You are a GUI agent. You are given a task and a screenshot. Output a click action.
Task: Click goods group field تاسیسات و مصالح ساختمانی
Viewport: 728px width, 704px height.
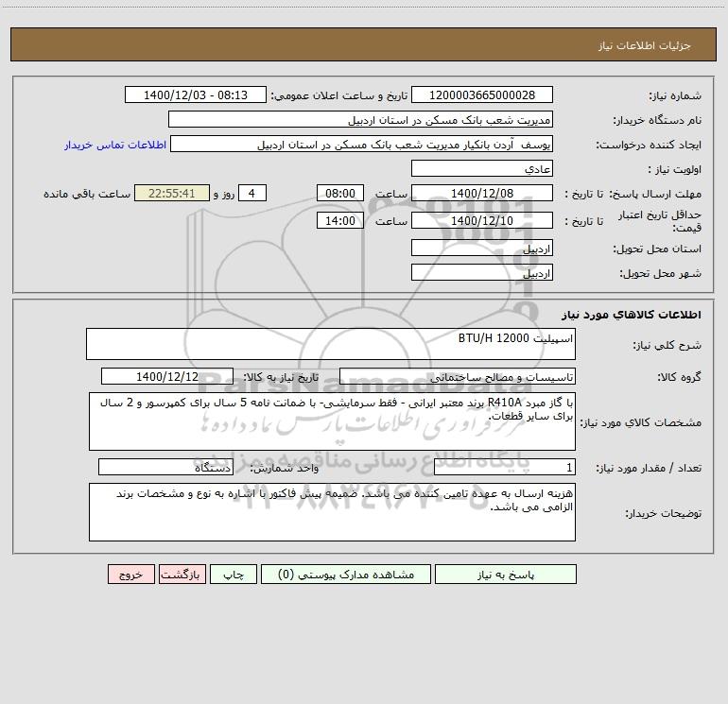[x=458, y=376]
